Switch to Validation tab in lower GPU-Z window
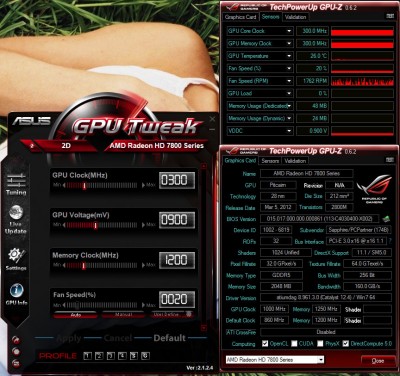 [x=295, y=161]
